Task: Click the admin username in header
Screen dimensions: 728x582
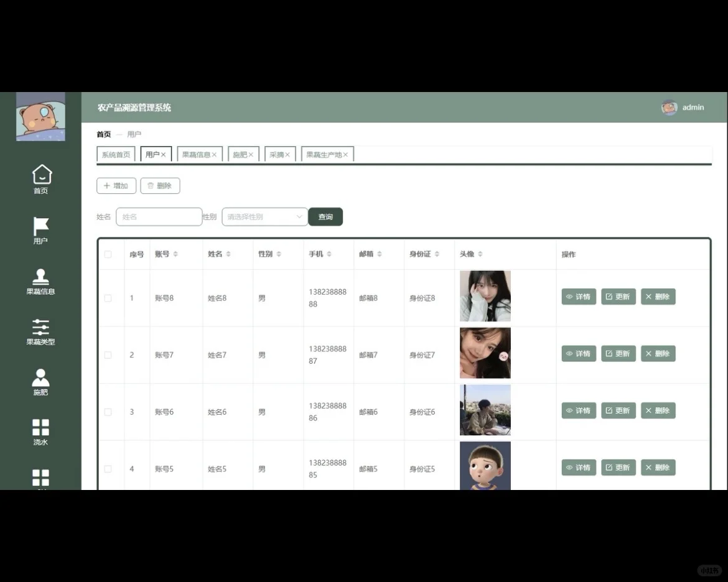Action: (693, 107)
